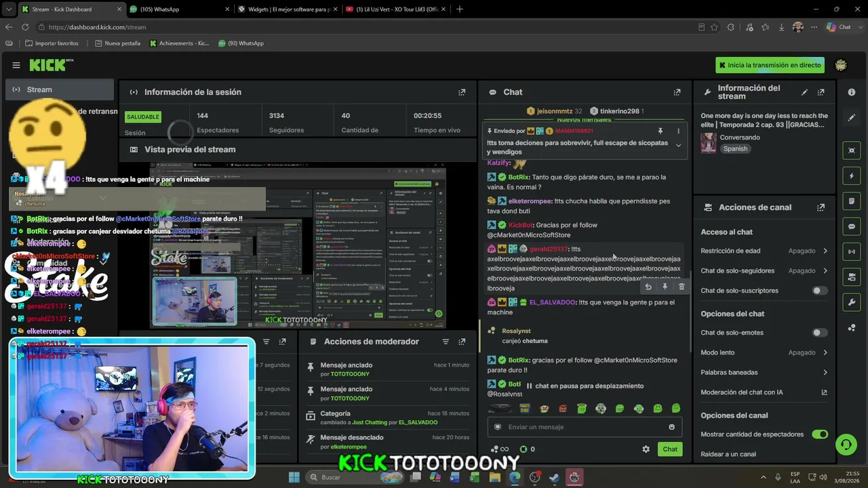This screenshot has width=868, height=488.
Task: Click the pencil edit icon in right sidebar
Action: [852, 117]
